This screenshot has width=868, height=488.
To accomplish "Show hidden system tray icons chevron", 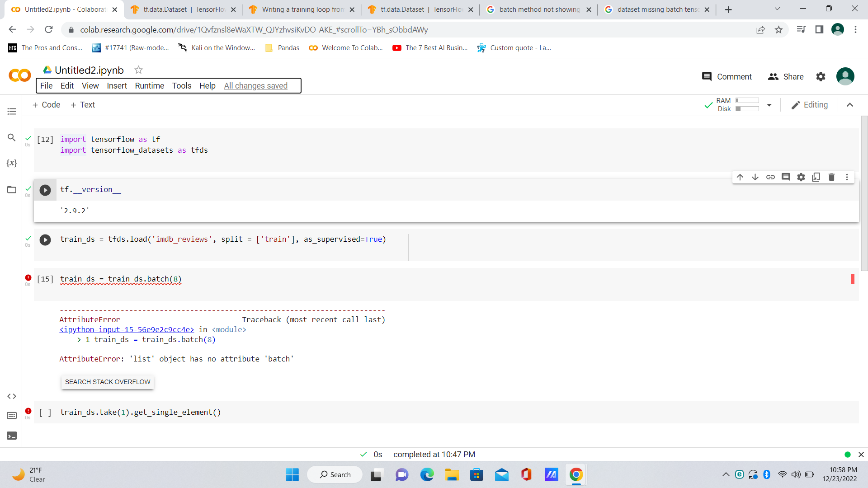I will coord(726,474).
